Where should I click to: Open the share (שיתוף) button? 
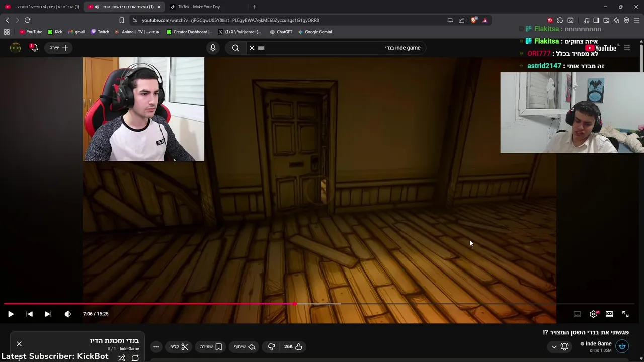[x=245, y=346]
